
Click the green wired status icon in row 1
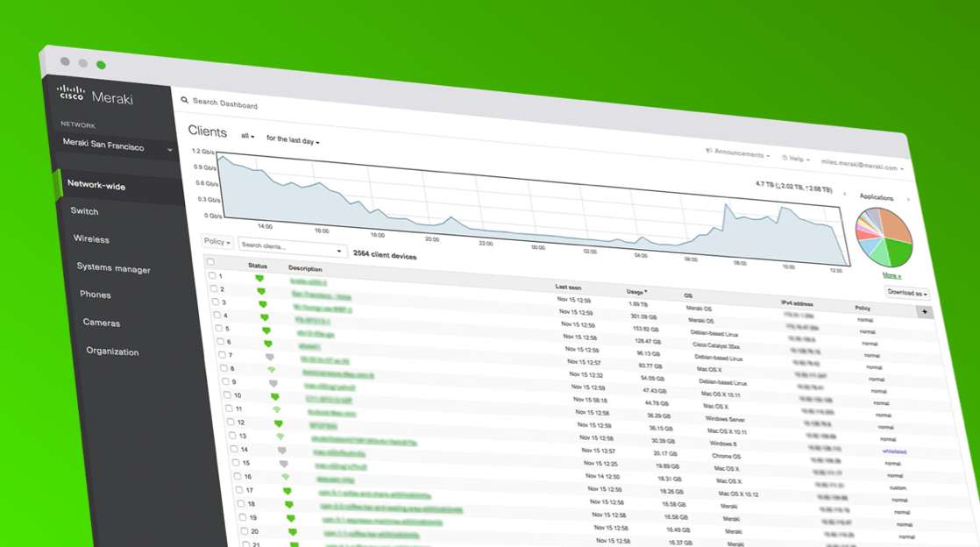tap(259, 278)
